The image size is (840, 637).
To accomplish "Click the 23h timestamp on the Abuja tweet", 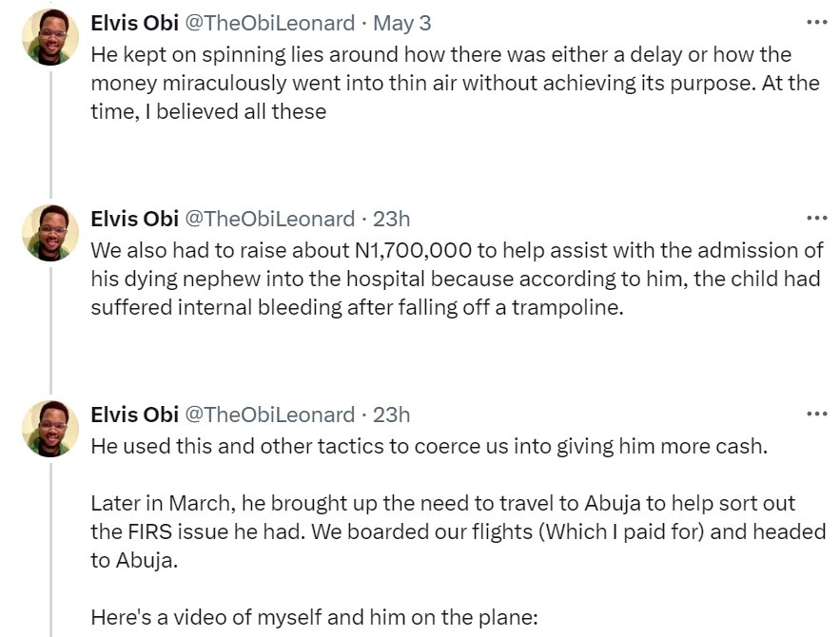I will pos(391,415).
